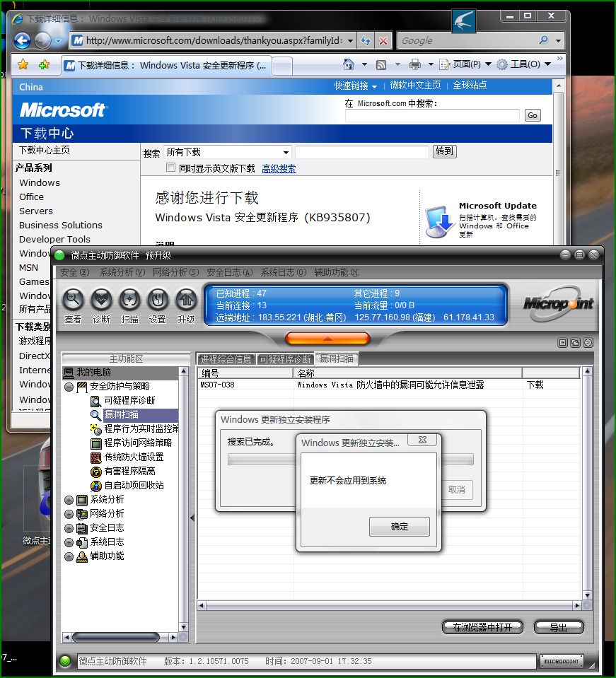The width and height of the screenshot is (616, 678).
Task: Open the 安全(E) menu in Micropoint
Action: (75, 272)
